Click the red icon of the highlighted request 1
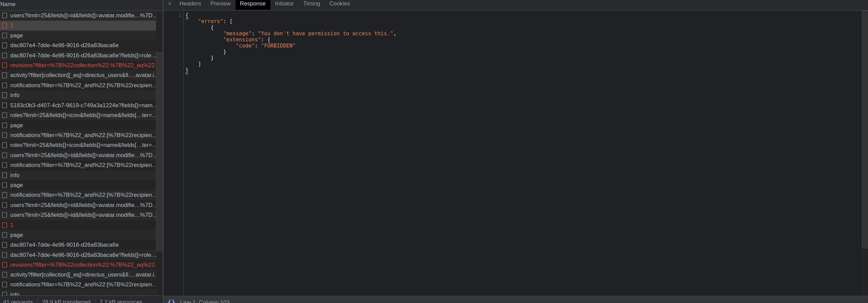868x303 pixels. [x=5, y=25]
